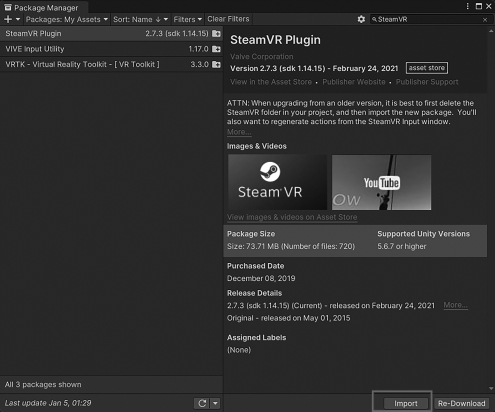Click the Size: 73.71 MB text

tap(291, 246)
